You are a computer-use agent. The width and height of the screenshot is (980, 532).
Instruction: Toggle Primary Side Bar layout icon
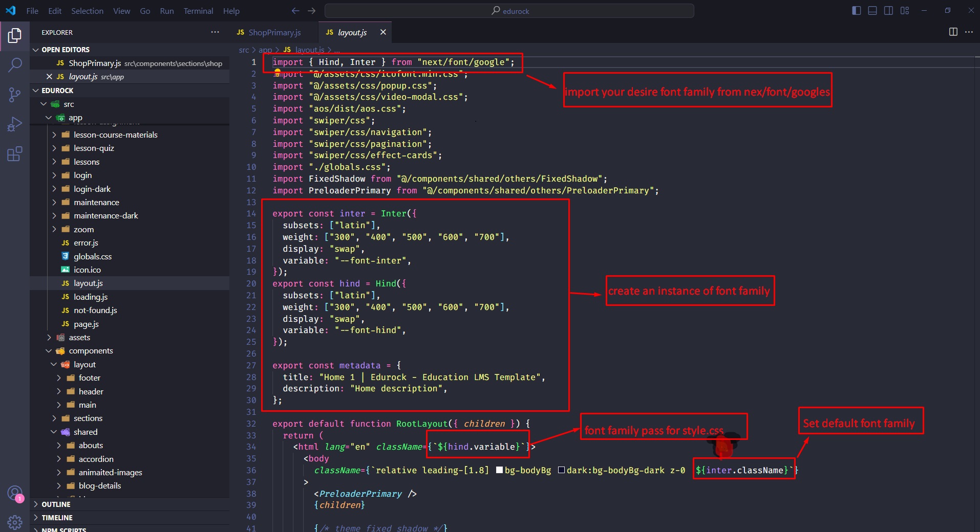tap(856, 11)
